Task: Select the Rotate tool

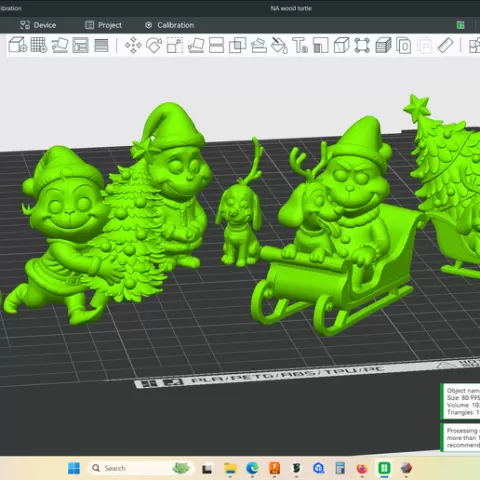Action: [154, 45]
